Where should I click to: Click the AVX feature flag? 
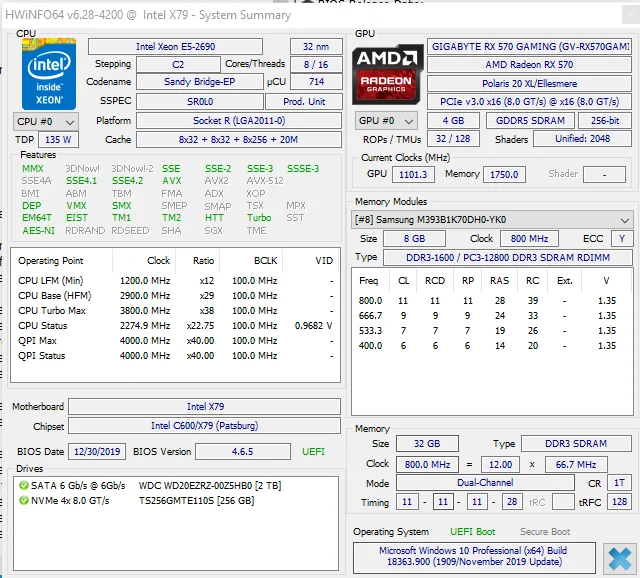[x=171, y=181]
